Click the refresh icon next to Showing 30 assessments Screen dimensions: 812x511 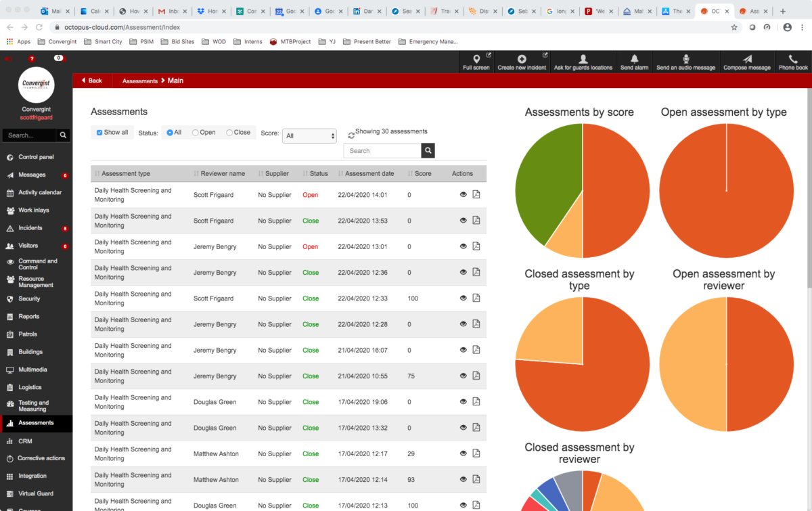[351, 134]
